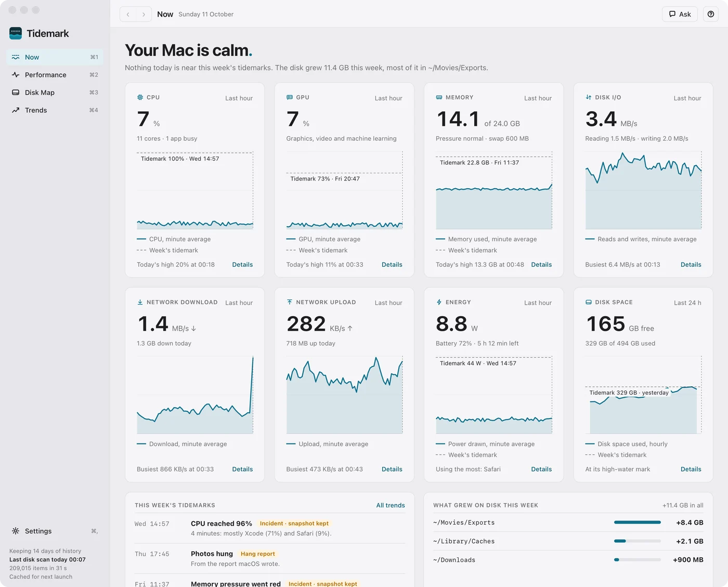Open Details for the Memory card
This screenshot has height=587, width=728.
pyautogui.click(x=541, y=265)
